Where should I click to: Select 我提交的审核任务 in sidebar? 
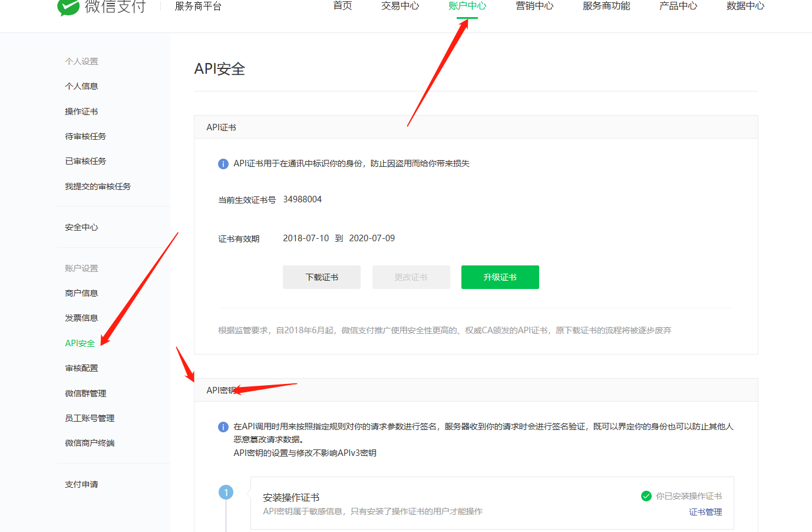[98, 186]
